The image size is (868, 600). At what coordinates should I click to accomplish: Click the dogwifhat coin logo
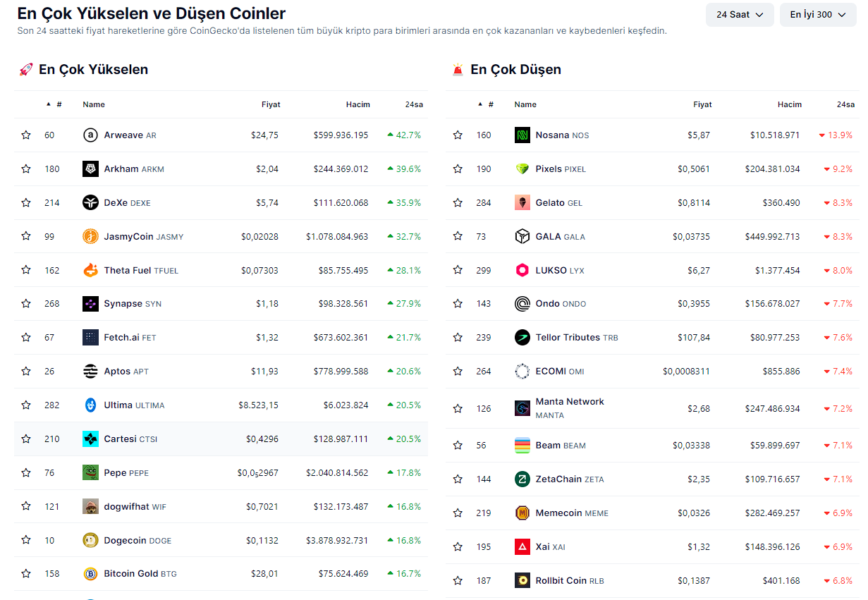tap(90, 506)
